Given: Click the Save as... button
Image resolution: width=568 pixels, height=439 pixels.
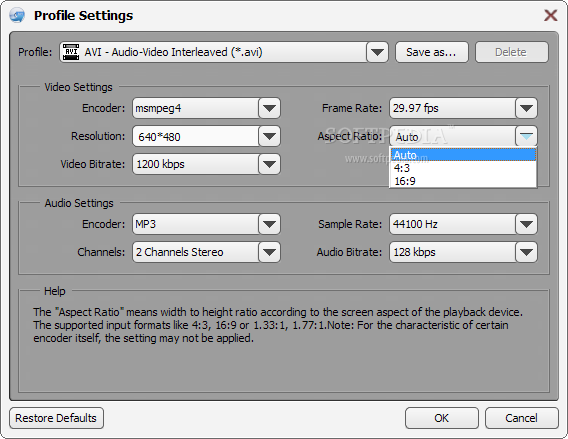Looking at the screenshot, I should pyautogui.click(x=432, y=52).
